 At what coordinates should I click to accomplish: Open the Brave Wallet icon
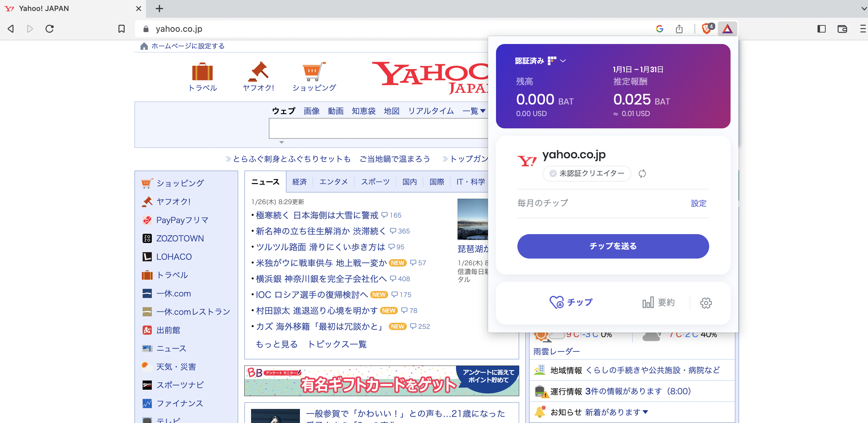point(842,29)
